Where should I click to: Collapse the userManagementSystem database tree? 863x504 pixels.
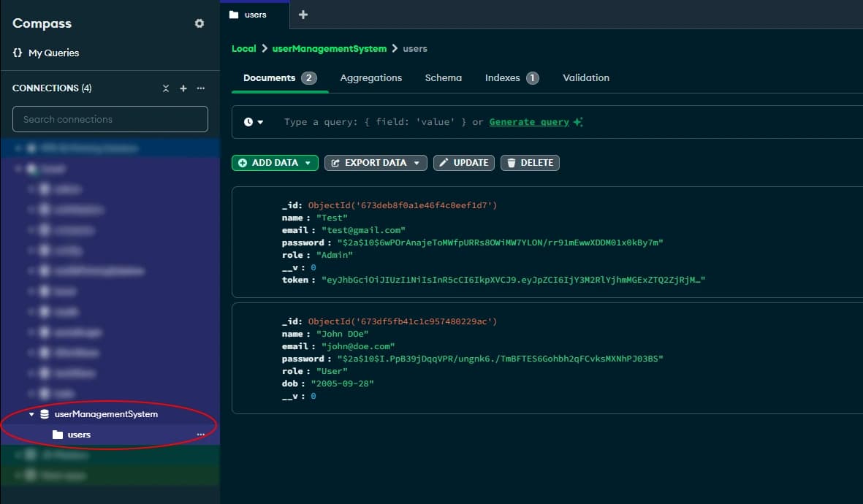31,413
